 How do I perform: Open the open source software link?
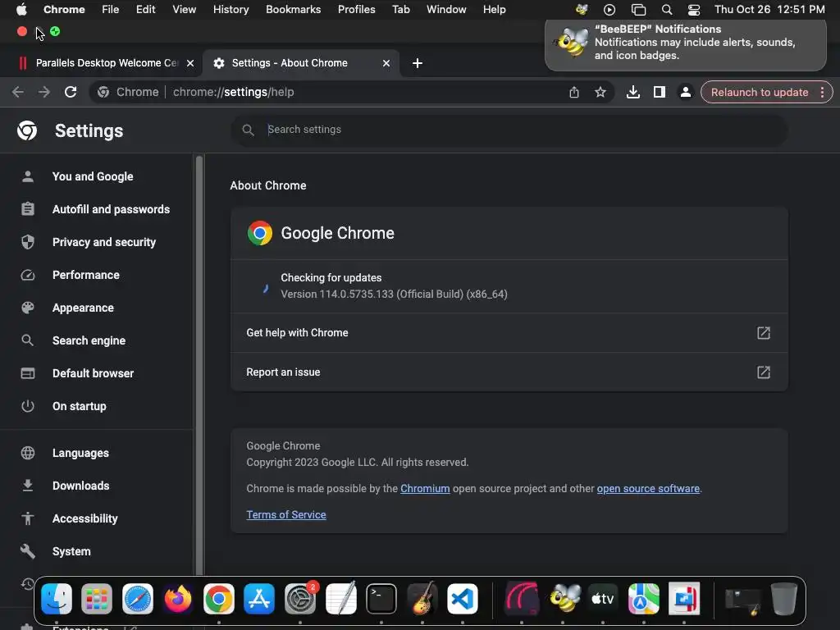click(648, 489)
